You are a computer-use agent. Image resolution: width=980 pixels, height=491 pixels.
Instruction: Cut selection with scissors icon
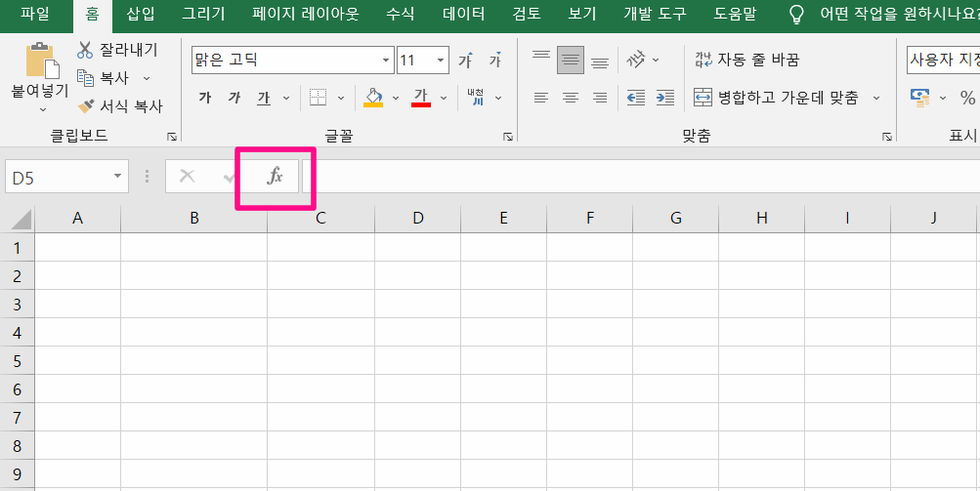click(85, 50)
